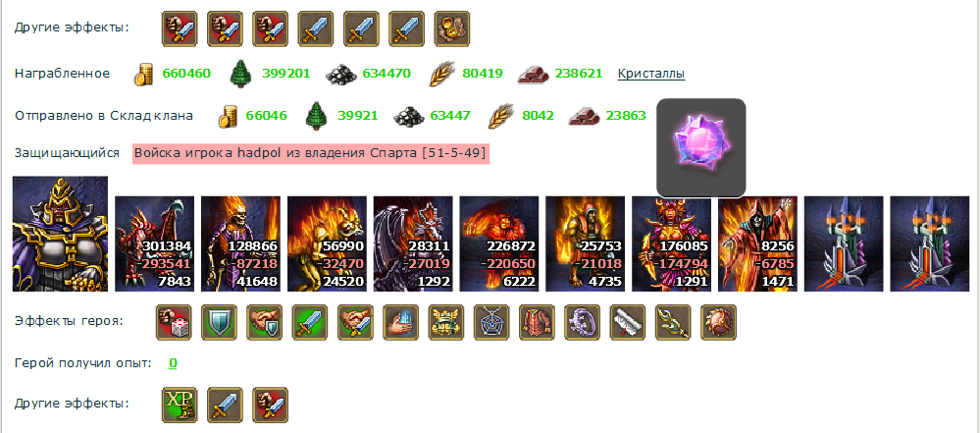The height and width of the screenshot is (433, 980).
Task: Click the green-glow sword hero effect icon
Action: 310,322
